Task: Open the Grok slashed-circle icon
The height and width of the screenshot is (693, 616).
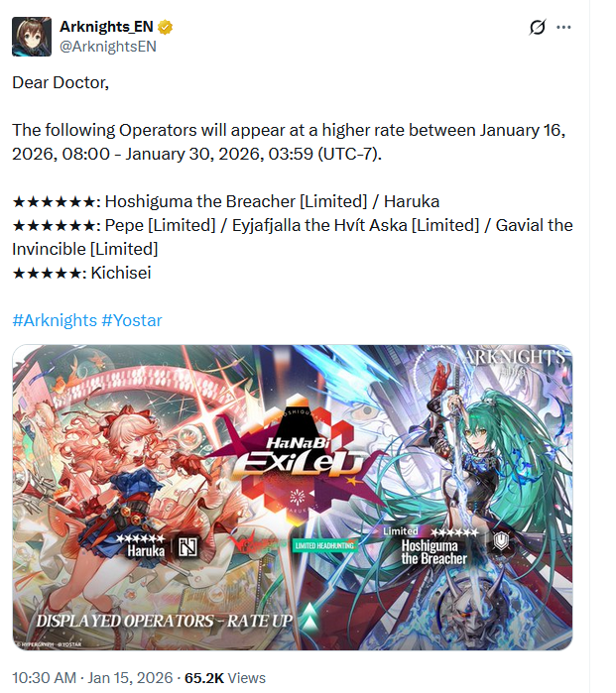Action: coord(538,27)
